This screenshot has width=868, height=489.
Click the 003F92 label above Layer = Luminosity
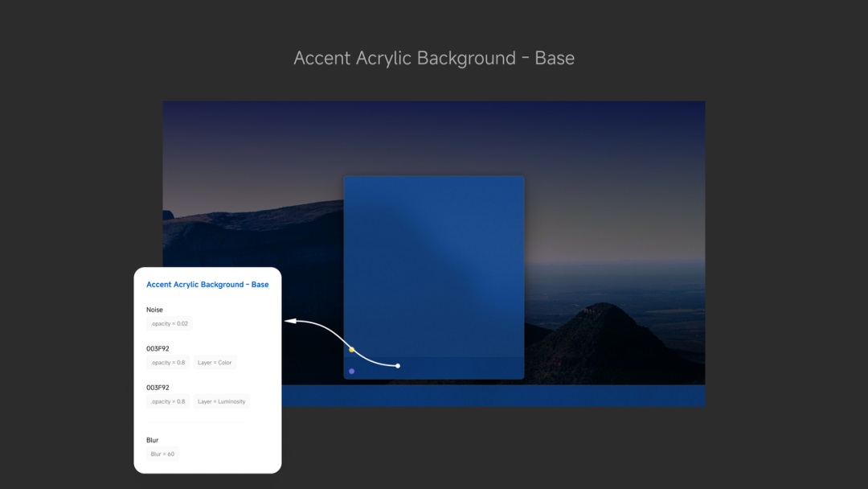point(158,388)
